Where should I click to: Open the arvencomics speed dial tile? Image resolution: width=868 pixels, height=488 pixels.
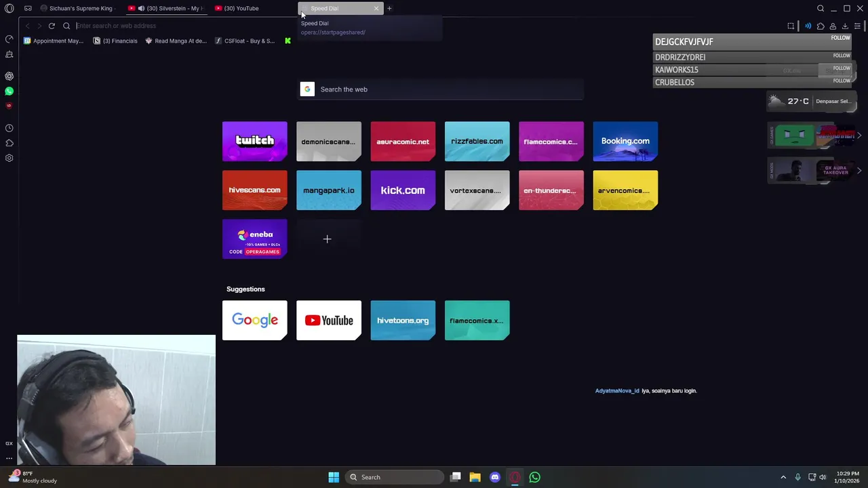(x=625, y=190)
